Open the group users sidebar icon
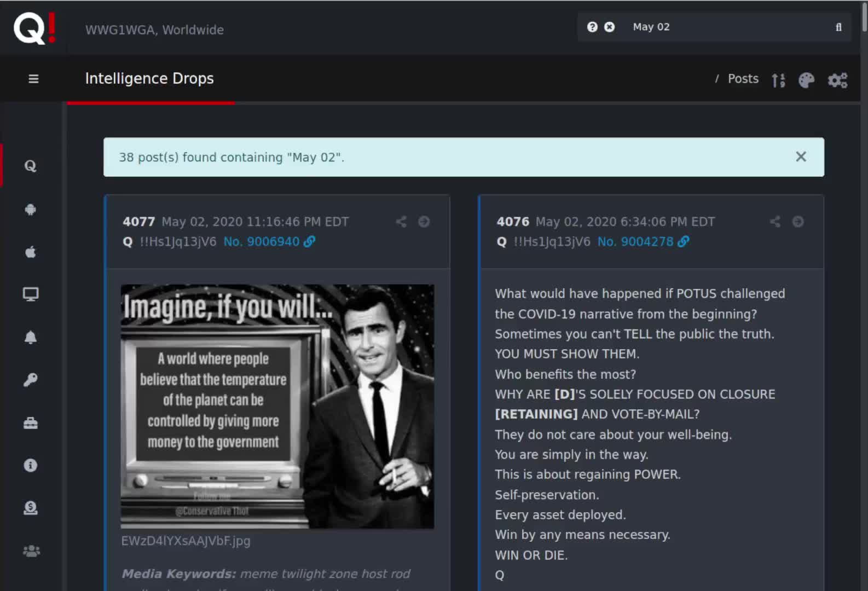868x591 pixels. [x=32, y=551]
